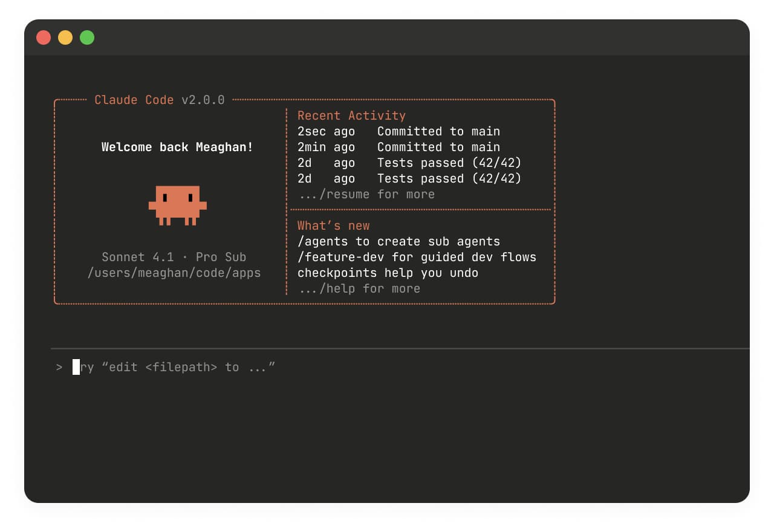
Task: Click '/agents to create sub agents' line
Action: click(x=398, y=241)
